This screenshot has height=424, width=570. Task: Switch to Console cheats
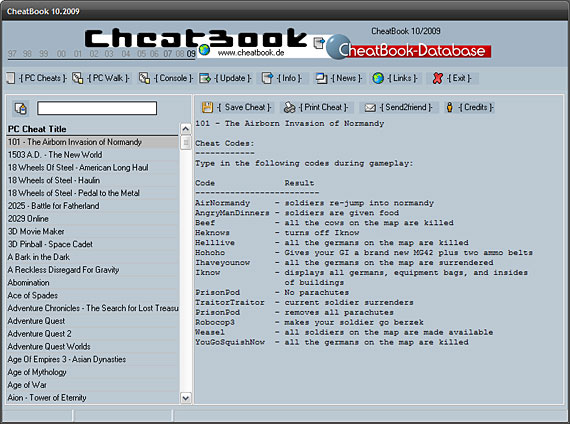173,78
